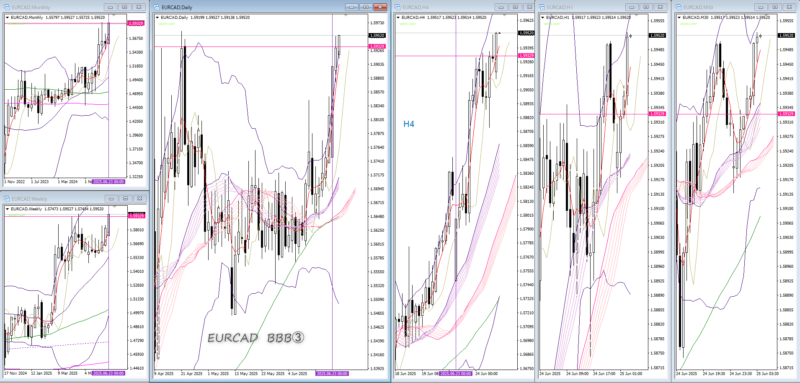Select purple date label on Weekly time axis

click(109, 374)
